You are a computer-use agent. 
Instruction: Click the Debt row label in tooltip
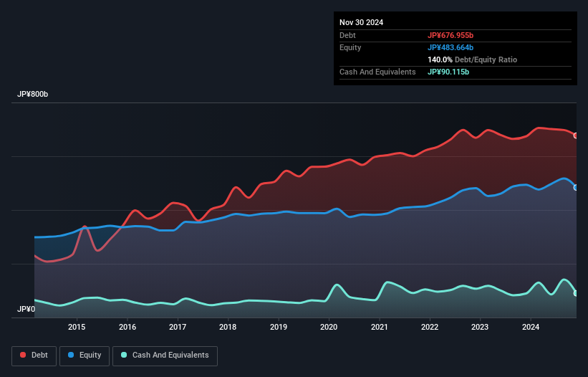[x=347, y=35]
